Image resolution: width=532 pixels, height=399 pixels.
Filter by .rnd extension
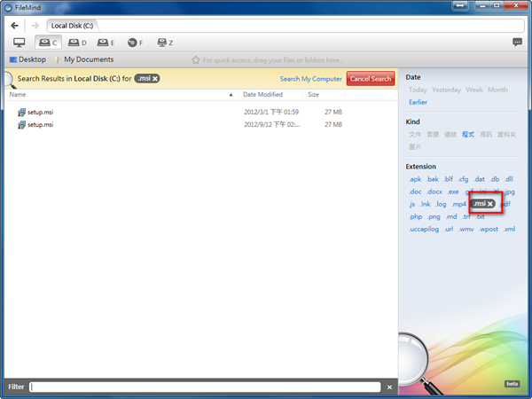pyautogui.click(x=451, y=217)
